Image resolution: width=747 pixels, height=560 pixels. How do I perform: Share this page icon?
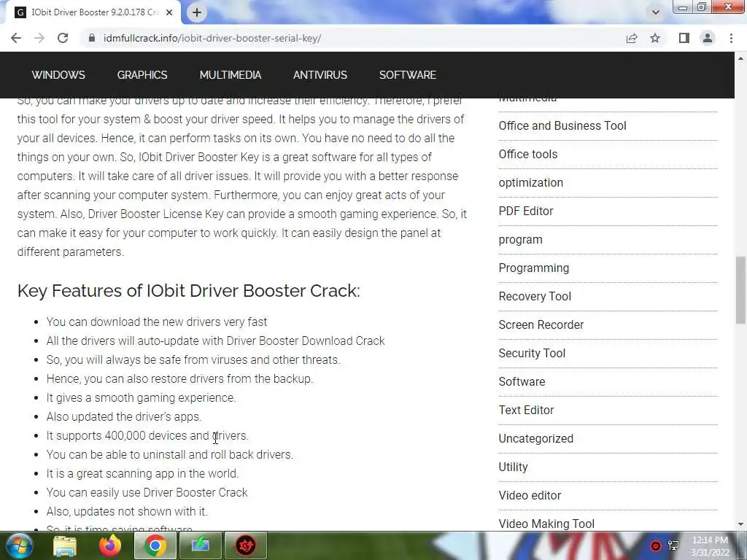tap(632, 38)
